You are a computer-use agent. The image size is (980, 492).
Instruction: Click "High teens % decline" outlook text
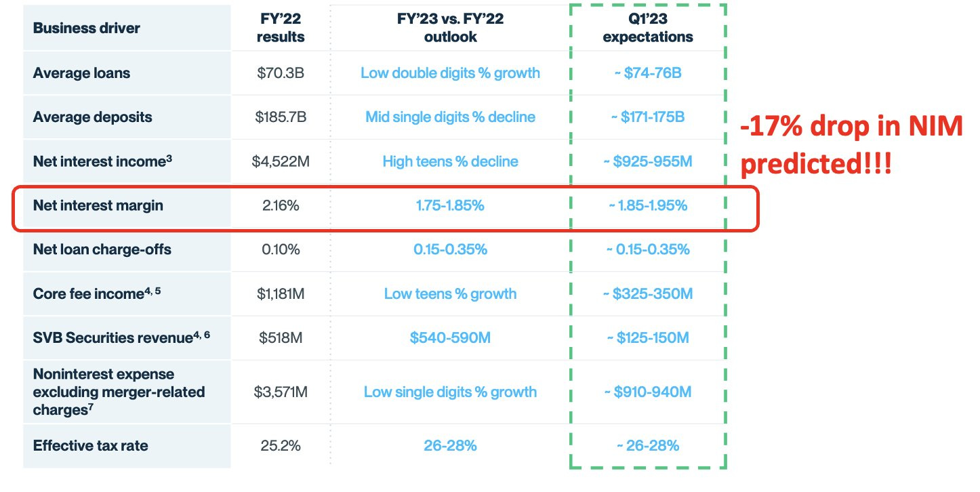pos(450,161)
